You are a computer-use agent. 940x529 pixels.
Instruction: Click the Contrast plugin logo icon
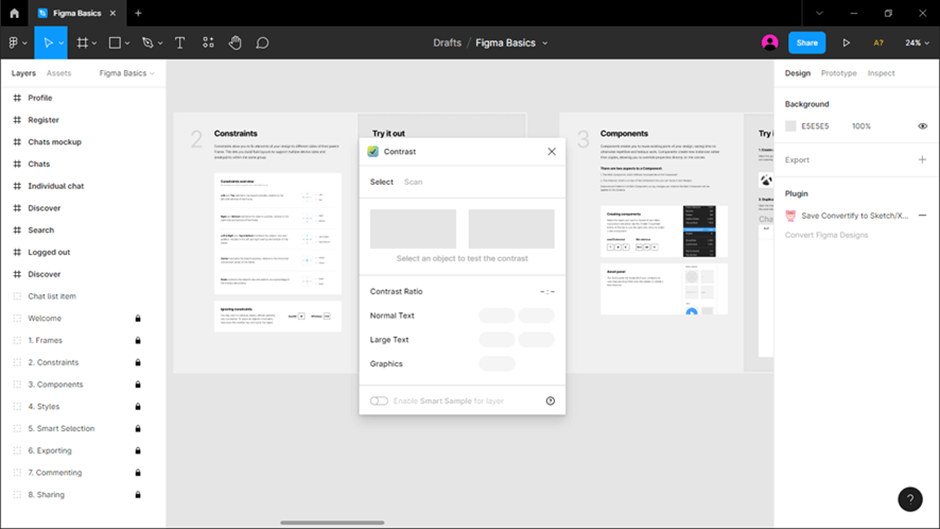tap(373, 152)
